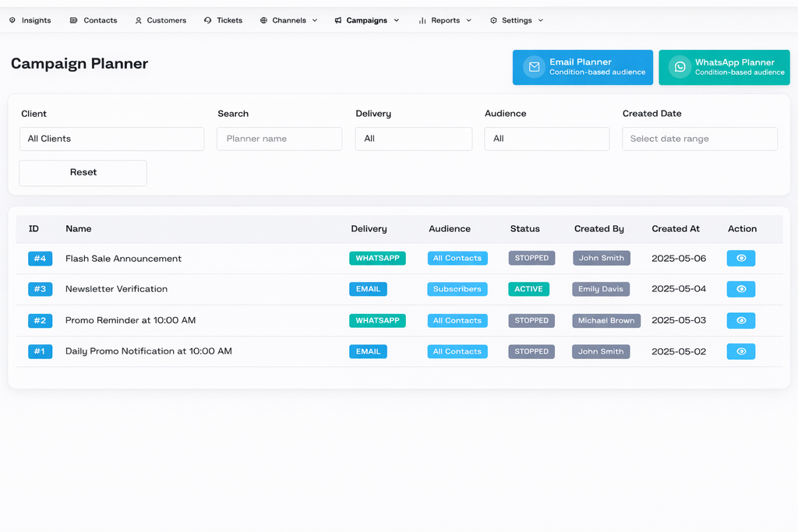The height and width of the screenshot is (532, 798).
Task: Click the eye icon for Newsletter Verification
Action: click(740, 289)
